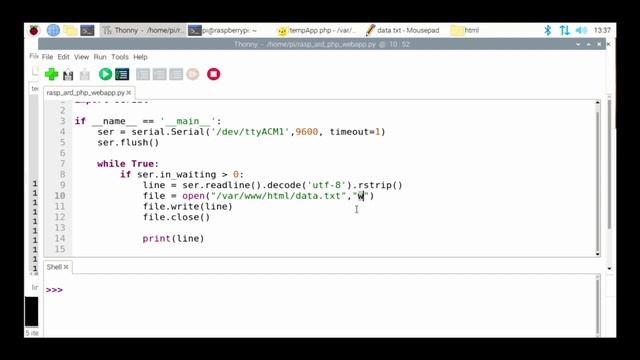
Task: Open the Edit menu in Thonny
Action: [x=63, y=57]
